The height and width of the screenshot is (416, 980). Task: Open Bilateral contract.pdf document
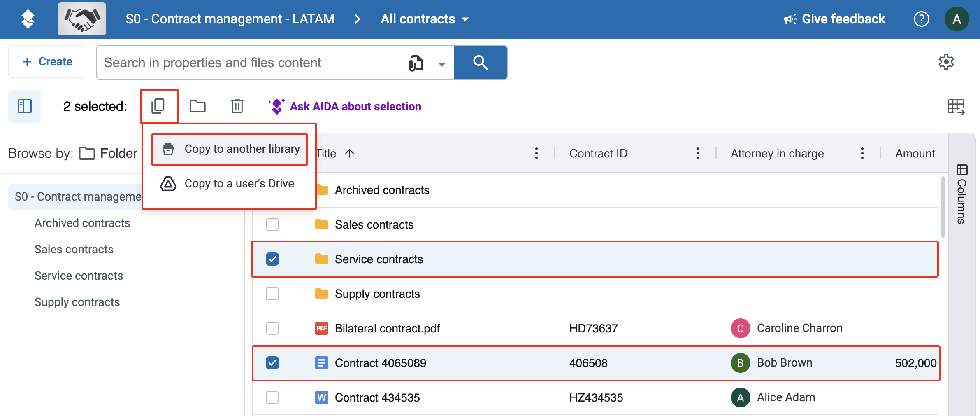(387, 328)
